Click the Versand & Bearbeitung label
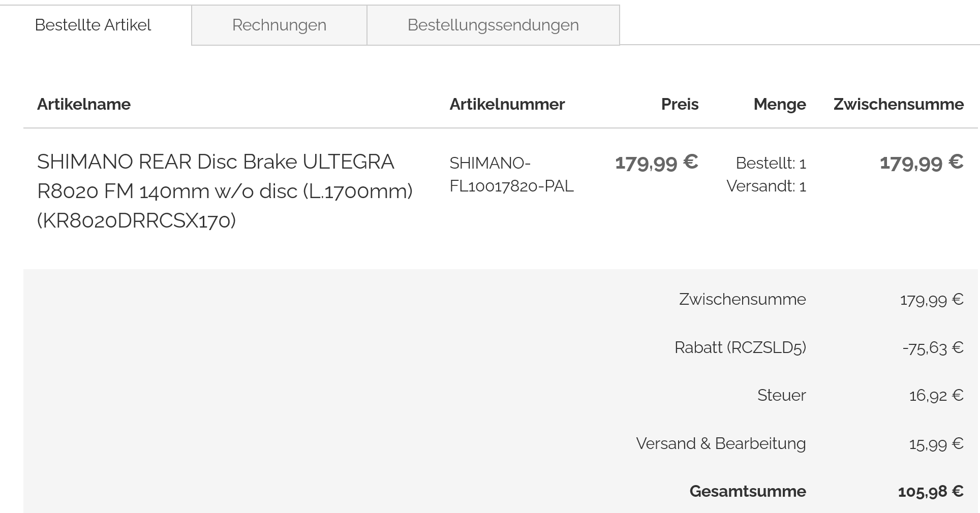This screenshot has height=513, width=980. tap(721, 443)
